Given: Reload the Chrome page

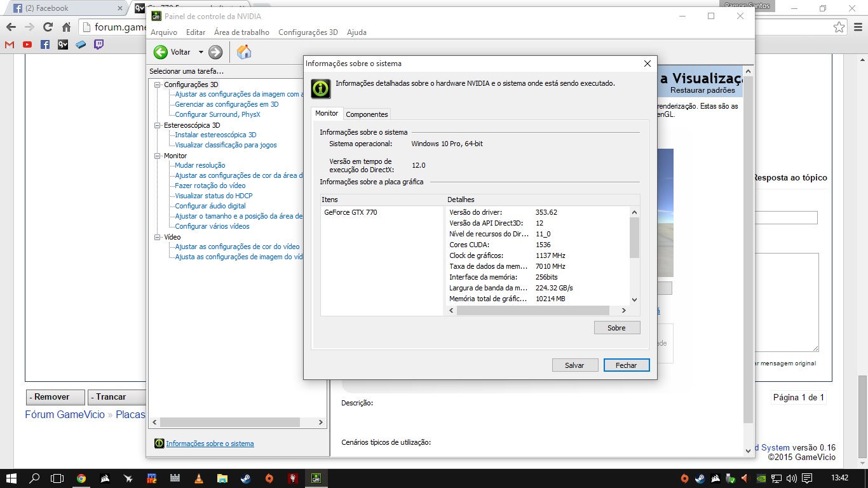Looking at the screenshot, I should coord(48,27).
